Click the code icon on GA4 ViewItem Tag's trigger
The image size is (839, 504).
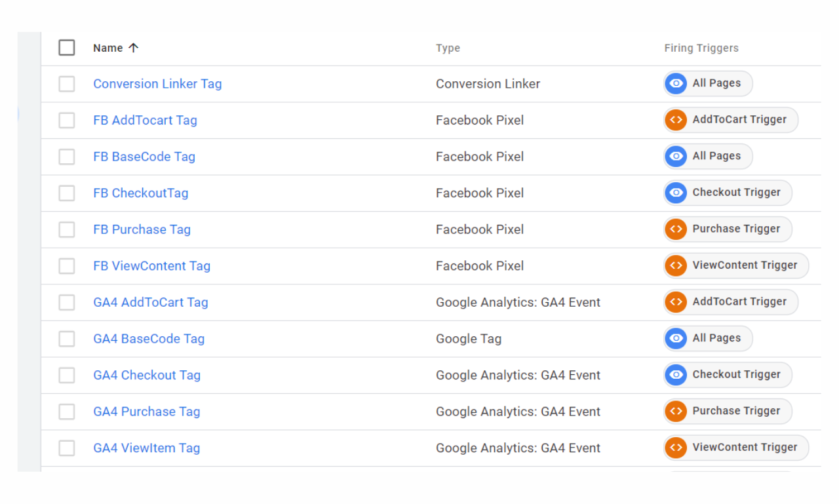(676, 448)
